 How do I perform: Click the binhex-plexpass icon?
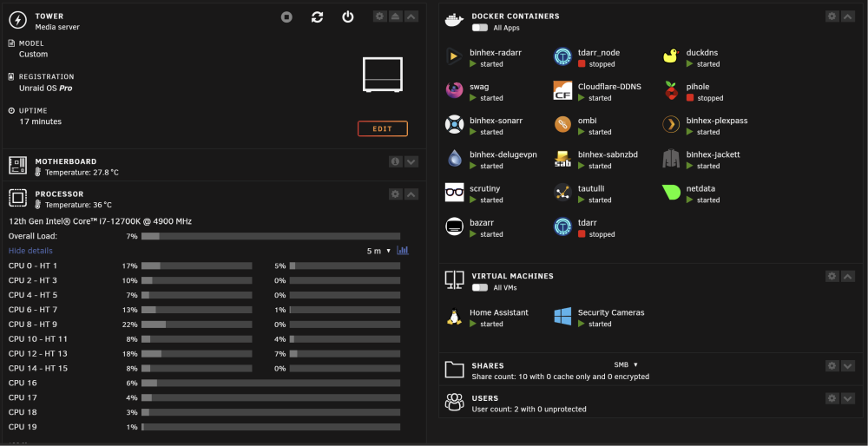point(671,124)
